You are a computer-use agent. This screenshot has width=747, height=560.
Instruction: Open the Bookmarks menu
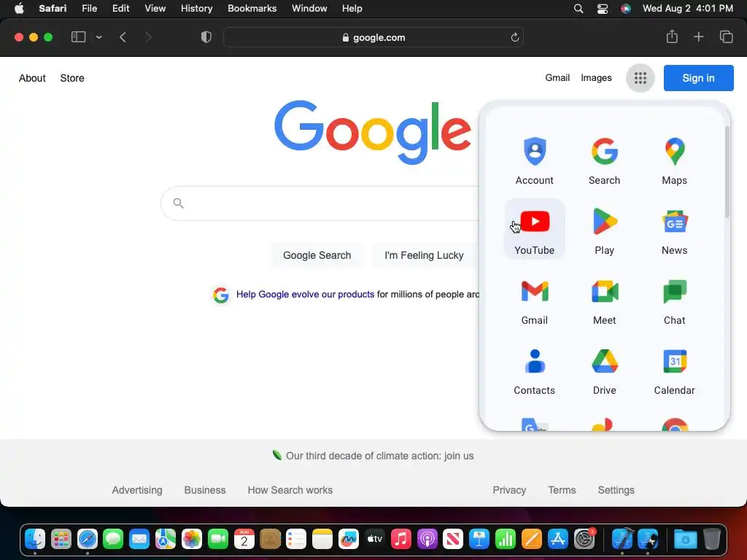click(252, 8)
